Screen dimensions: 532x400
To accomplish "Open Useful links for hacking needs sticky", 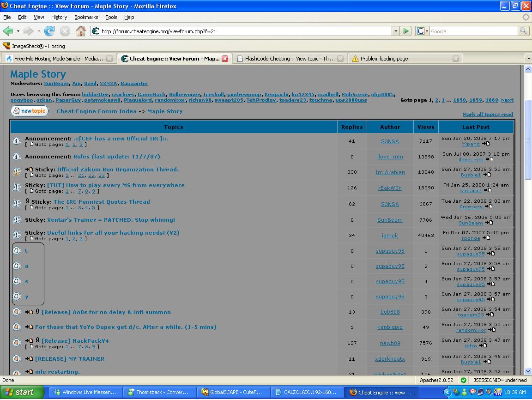I will (x=113, y=233).
